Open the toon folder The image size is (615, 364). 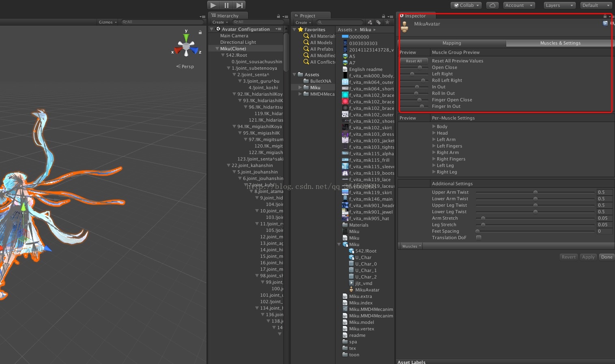[351, 355]
